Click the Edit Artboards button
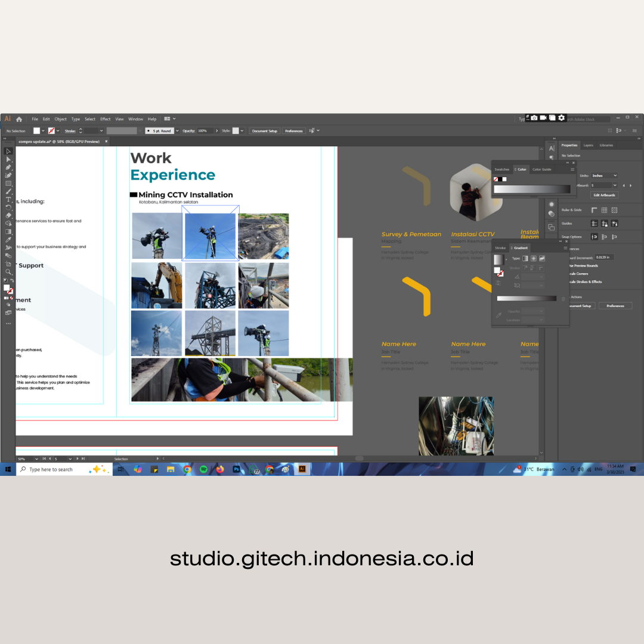The width and height of the screenshot is (644, 644). tap(604, 195)
